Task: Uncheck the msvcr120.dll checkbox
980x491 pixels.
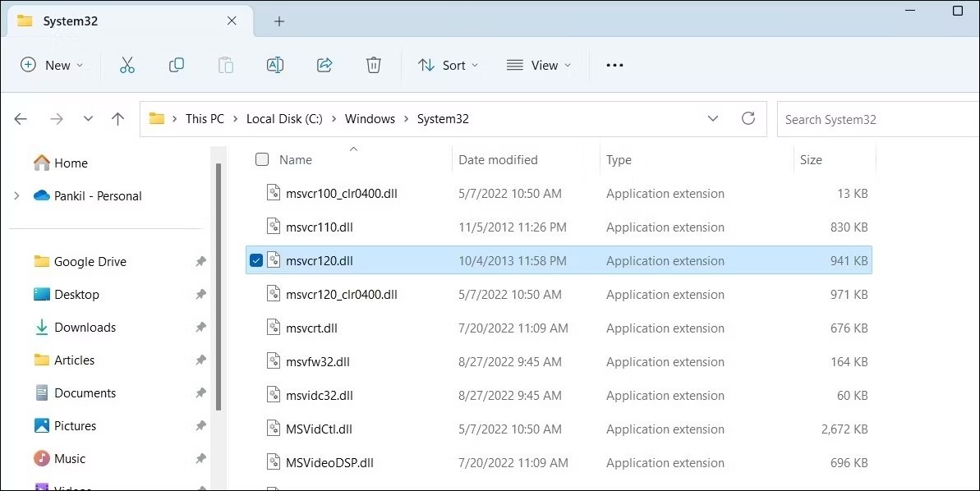Action: 256,260
